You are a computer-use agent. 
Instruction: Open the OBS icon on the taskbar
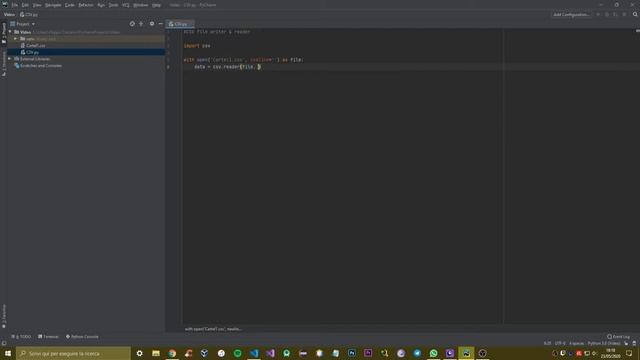[482, 353]
